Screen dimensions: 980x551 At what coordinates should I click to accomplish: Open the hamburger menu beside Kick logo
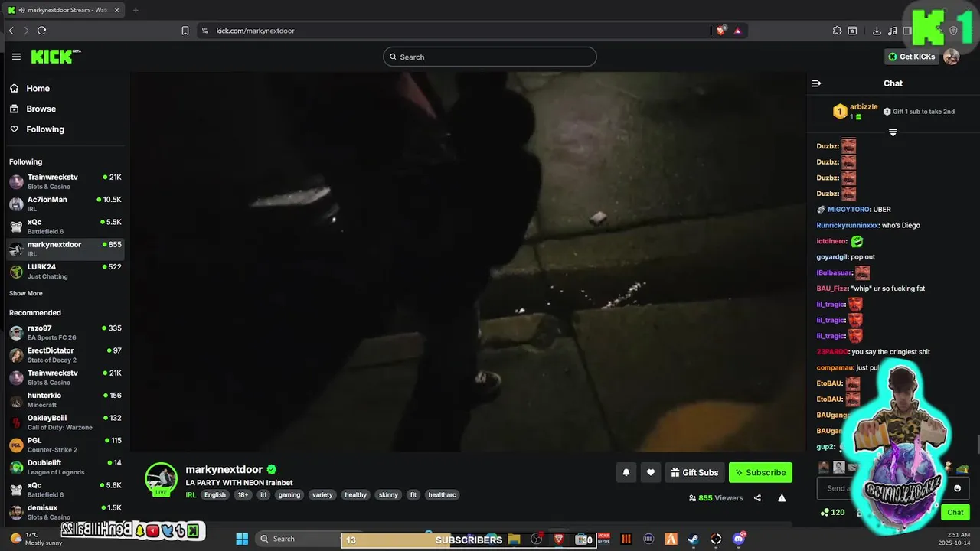click(x=16, y=57)
